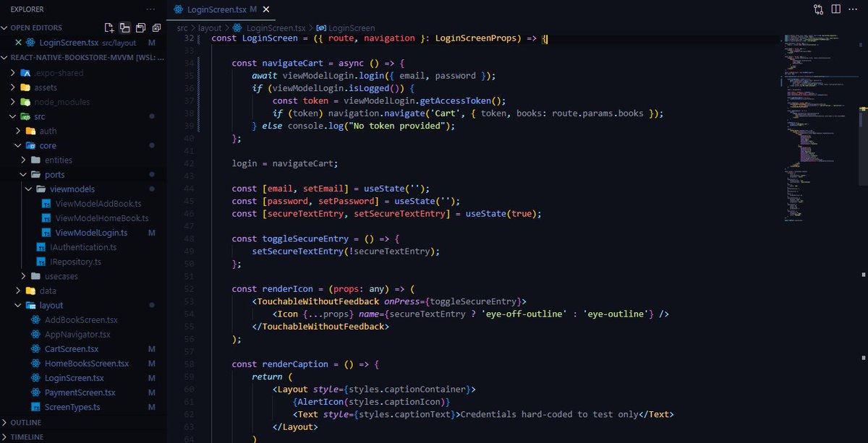Open AddBookScreen.tsx file
This screenshot has width=868, height=443.
[80, 319]
